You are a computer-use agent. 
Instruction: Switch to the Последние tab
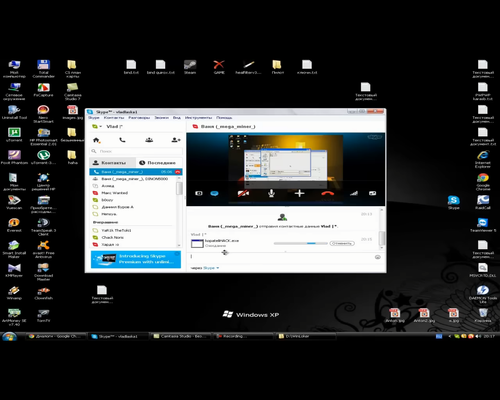pos(157,163)
